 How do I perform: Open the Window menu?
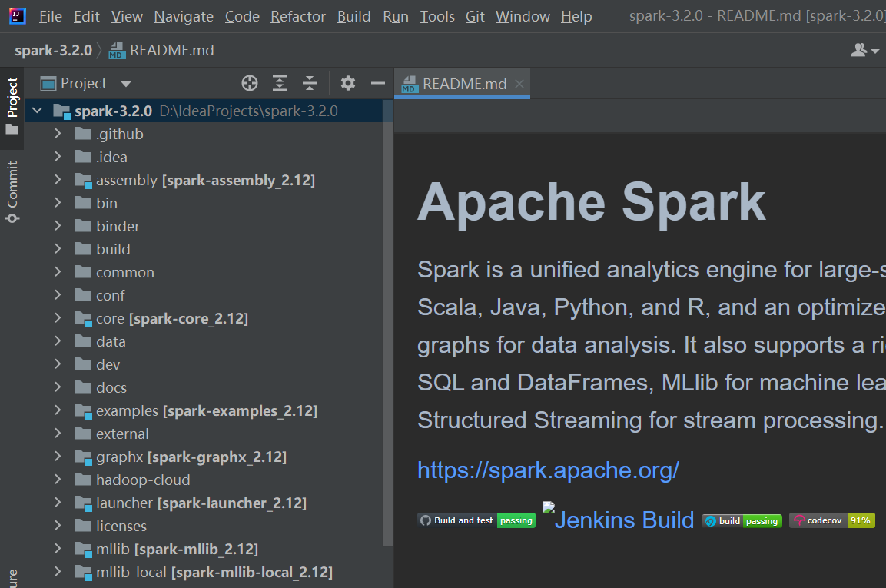click(x=523, y=17)
